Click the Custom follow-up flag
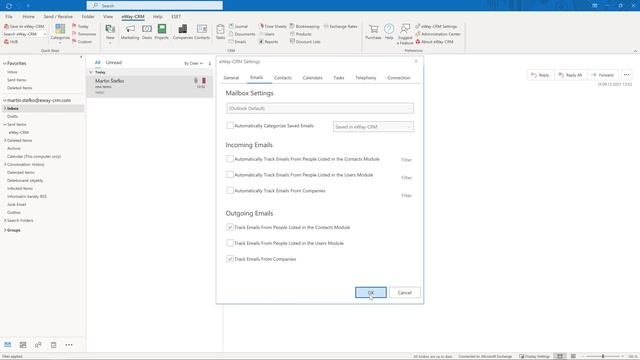 click(x=82, y=42)
